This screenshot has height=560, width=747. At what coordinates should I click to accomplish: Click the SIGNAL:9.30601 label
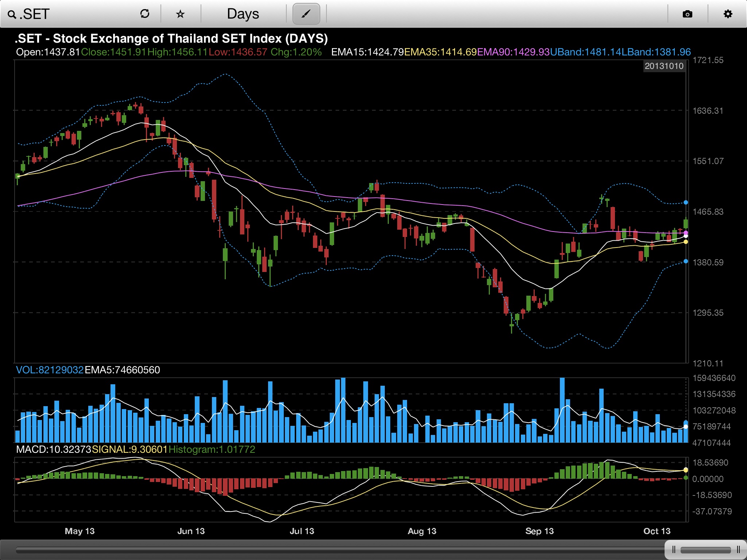point(130,450)
